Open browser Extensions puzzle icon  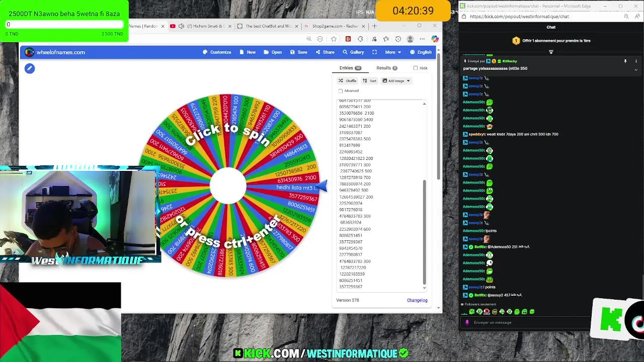[x=360, y=39]
